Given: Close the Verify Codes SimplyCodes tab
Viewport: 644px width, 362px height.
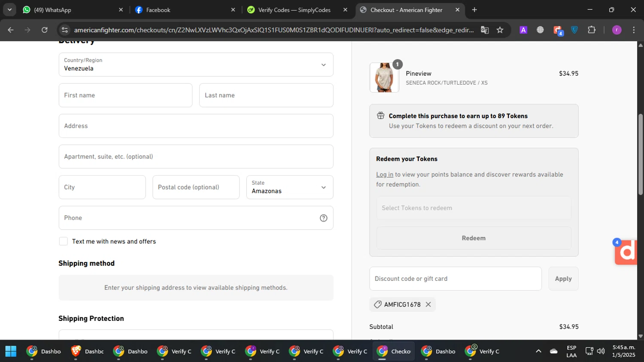Looking at the screenshot, I should [345, 10].
